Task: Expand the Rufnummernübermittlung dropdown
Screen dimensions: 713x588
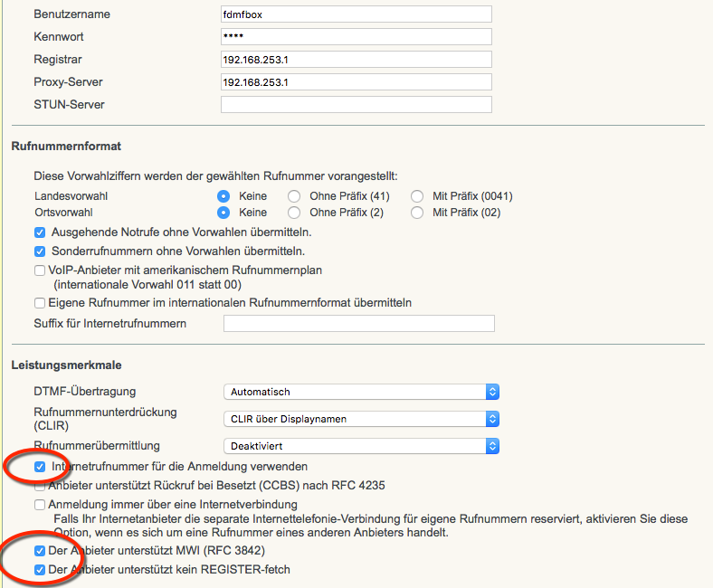Action: tap(361, 446)
